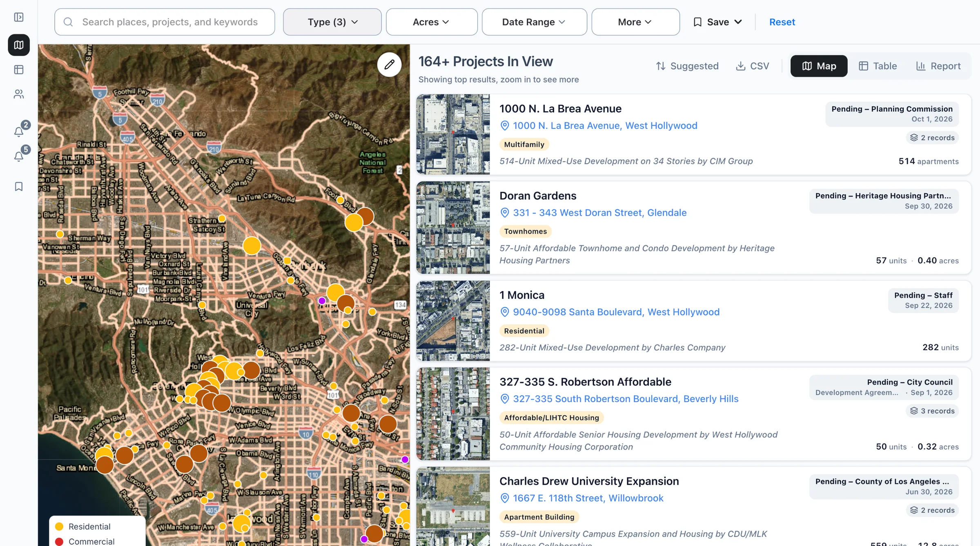Expand the Acres filter
The width and height of the screenshot is (980, 546).
coord(432,22)
